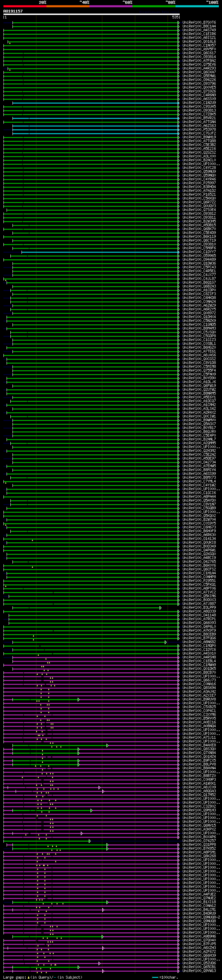This screenshot has width=222, height=980.
Task: Select label UniRef100_B9RUV8
Action: pyautogui.click(x=199, y=699)
